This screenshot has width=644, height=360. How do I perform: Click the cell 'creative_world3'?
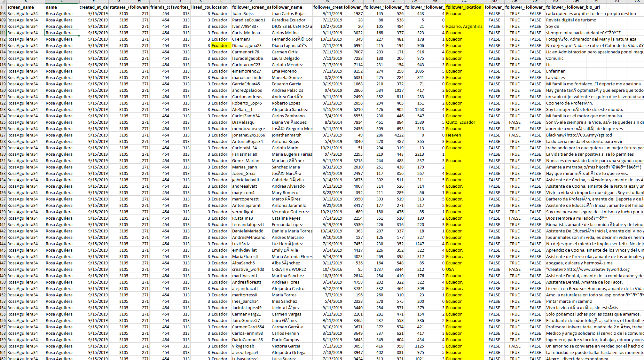click(251, 269)
